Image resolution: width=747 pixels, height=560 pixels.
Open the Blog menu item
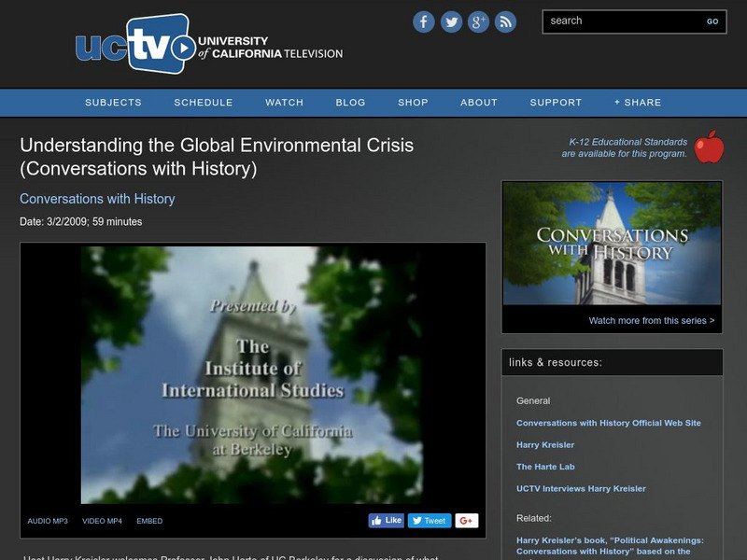(351, 103)
